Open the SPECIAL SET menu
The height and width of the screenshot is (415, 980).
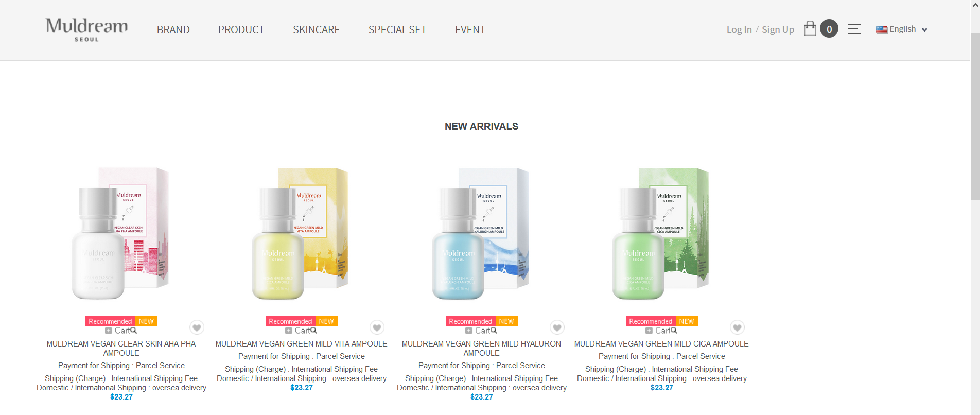coord(397,30)
